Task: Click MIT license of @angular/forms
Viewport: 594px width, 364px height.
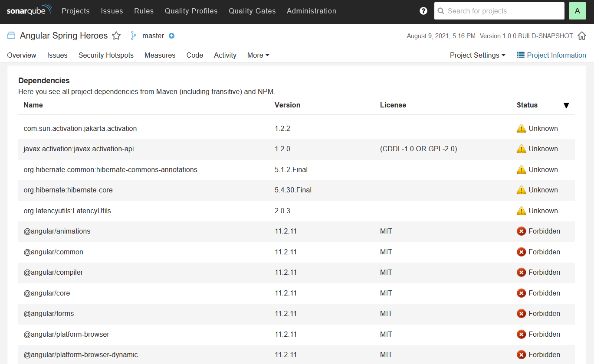Action: (x=386, y=313)
